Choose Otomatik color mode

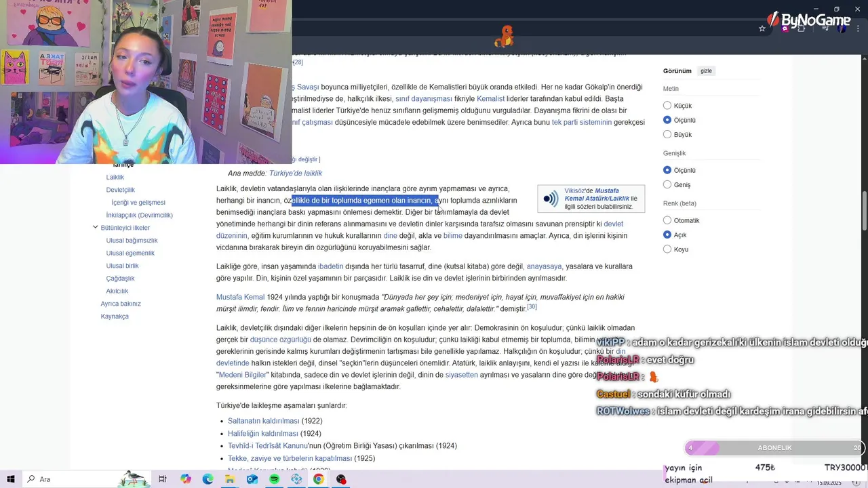click(667, 220)
